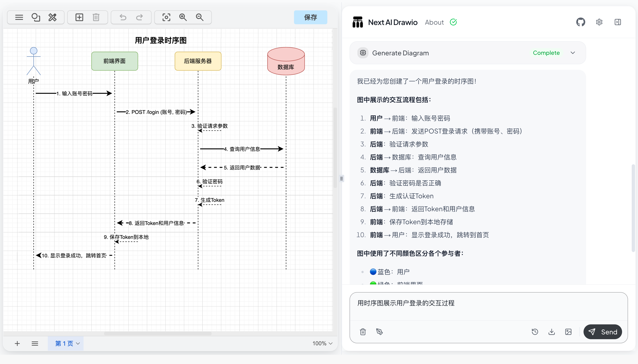Zoom in using the magnifier-plus icon
638x364 pixels.
pos(183,17)
